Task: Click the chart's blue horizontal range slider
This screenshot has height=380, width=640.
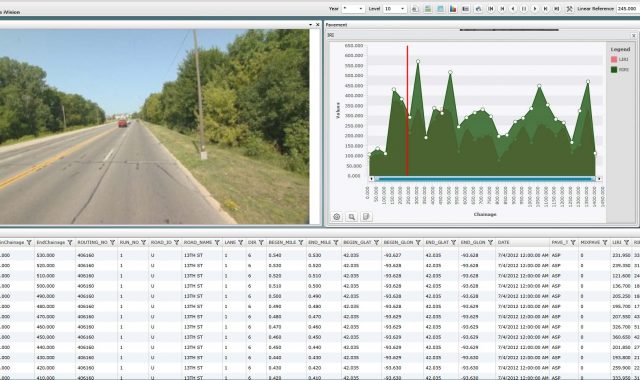Action: 484,179
